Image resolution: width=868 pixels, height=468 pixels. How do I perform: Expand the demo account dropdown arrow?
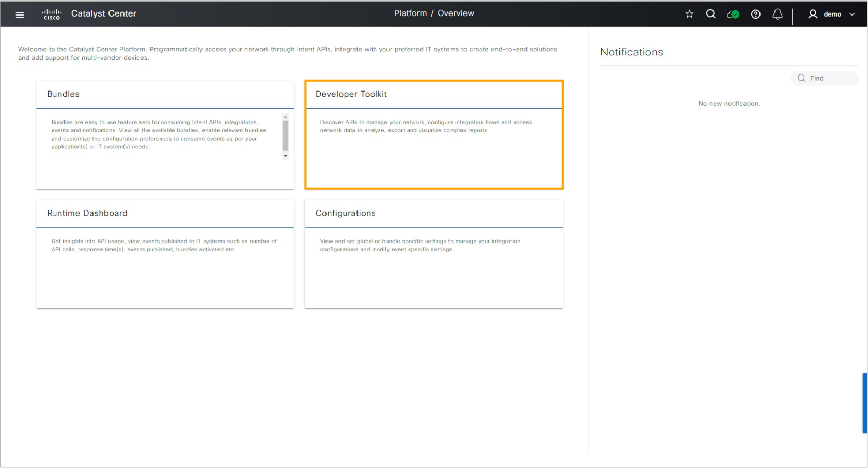pos(852,14)
